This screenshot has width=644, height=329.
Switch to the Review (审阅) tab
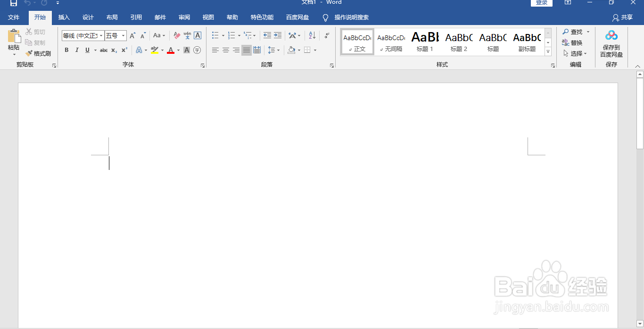[184, 17]
